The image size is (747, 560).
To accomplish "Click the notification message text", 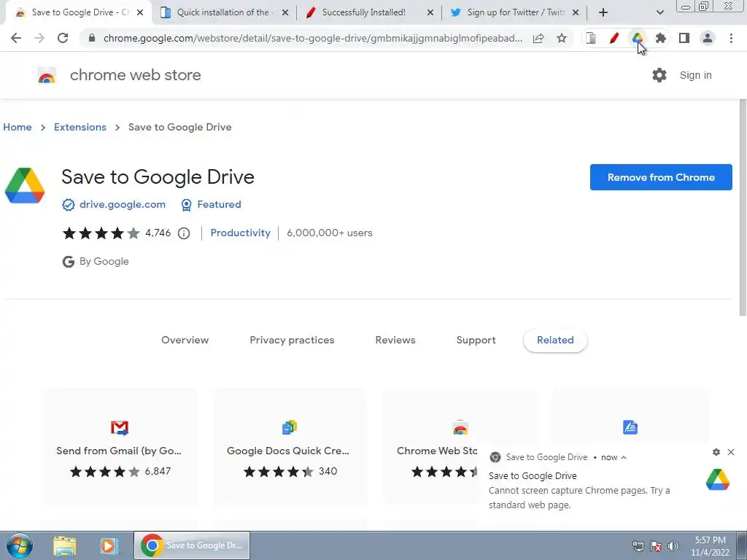I will pyautogui.click(x=579, y=497).
